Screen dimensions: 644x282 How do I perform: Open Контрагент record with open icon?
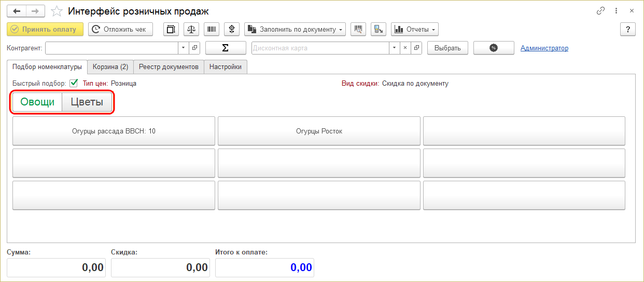tap(194, 48)
